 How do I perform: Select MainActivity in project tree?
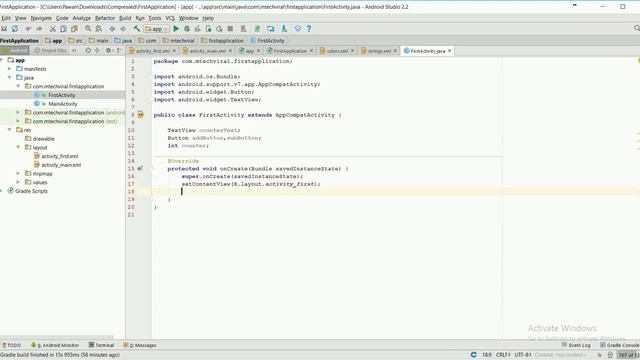pyautogui.click(x=62, y=104)
